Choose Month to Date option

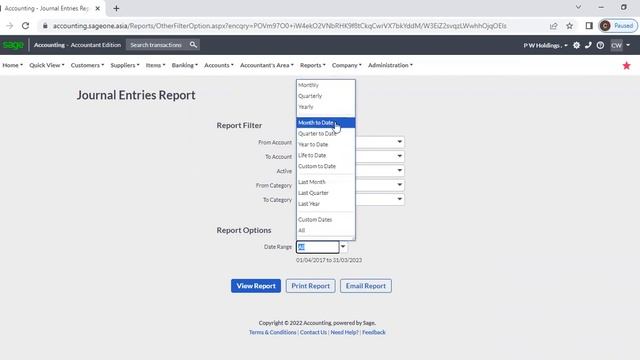click(325, 123)
